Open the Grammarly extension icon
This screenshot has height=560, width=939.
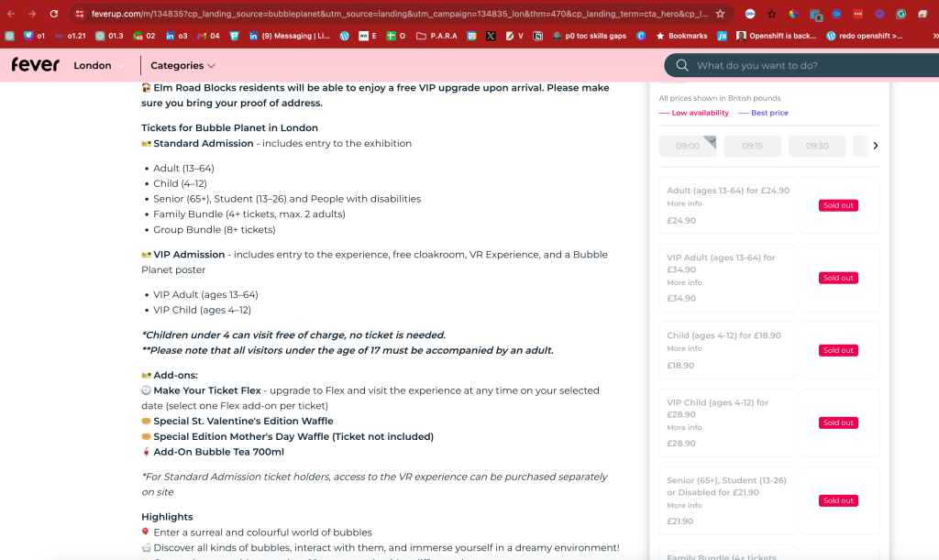[900, 14]
